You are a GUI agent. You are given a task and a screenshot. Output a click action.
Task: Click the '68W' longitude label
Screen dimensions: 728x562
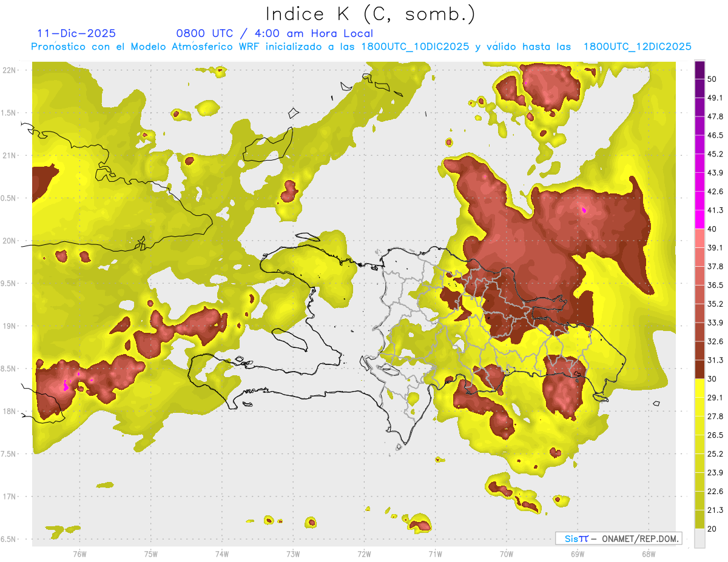point(649,554)
